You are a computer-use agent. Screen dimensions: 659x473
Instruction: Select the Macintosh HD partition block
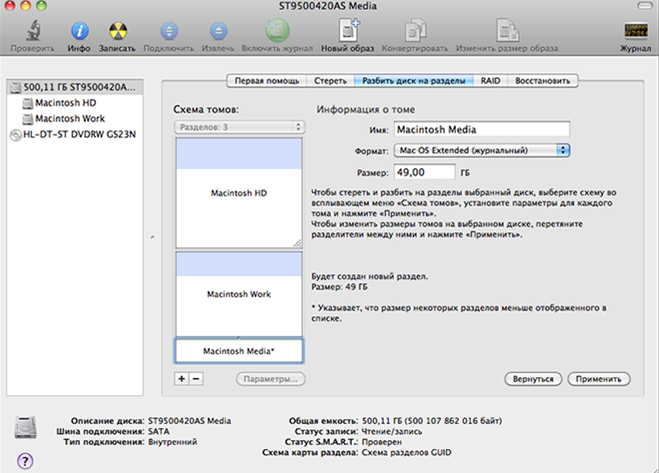(238, 191)
